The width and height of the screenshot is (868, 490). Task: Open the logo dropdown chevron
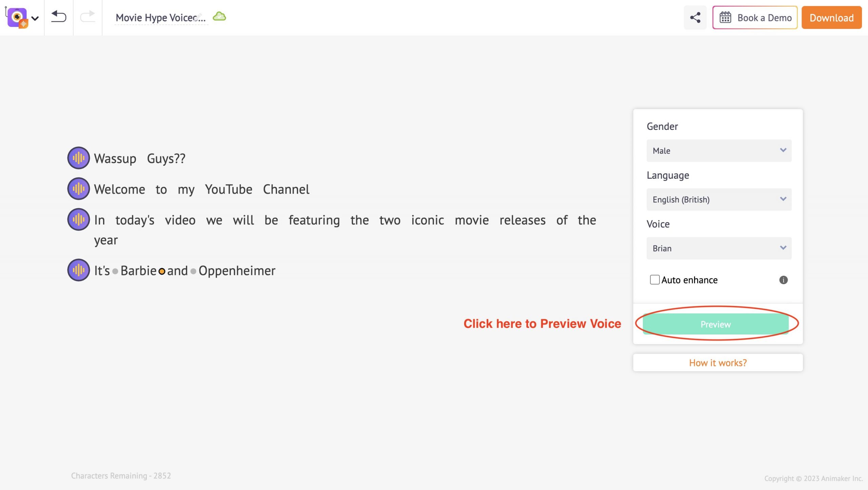click(35, 18)
